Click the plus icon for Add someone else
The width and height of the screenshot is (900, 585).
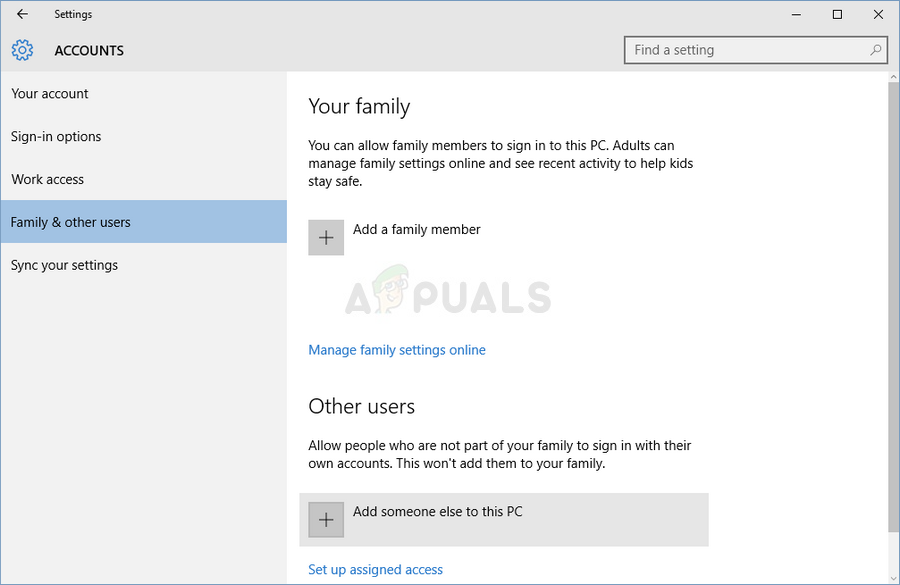[x=326, y=520]
